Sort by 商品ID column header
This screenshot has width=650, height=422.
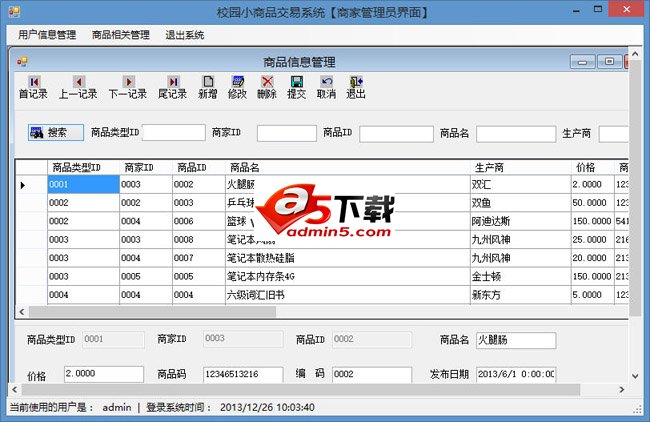(199, 167)
